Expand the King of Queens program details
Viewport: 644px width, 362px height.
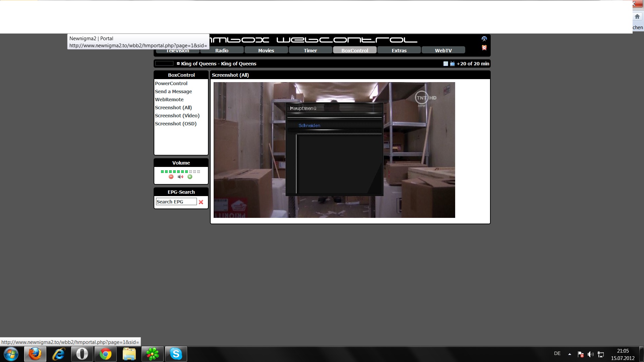[178, 63]
